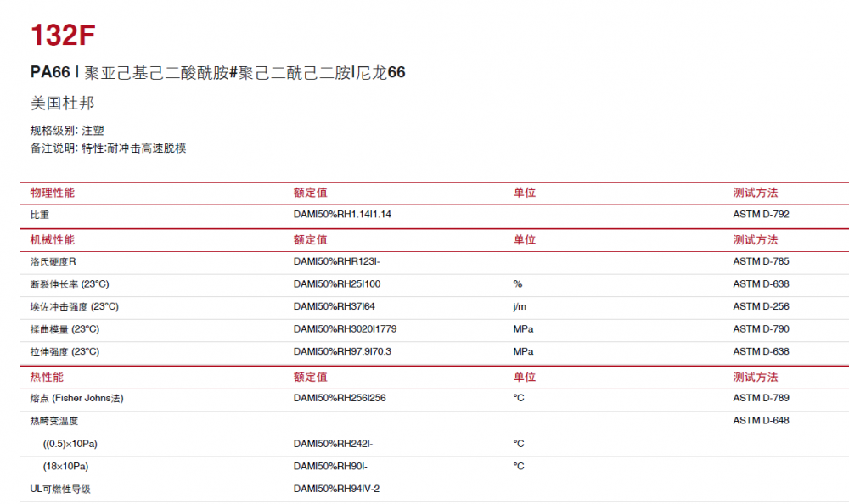Click the ASTM D-792 test method

761,215
